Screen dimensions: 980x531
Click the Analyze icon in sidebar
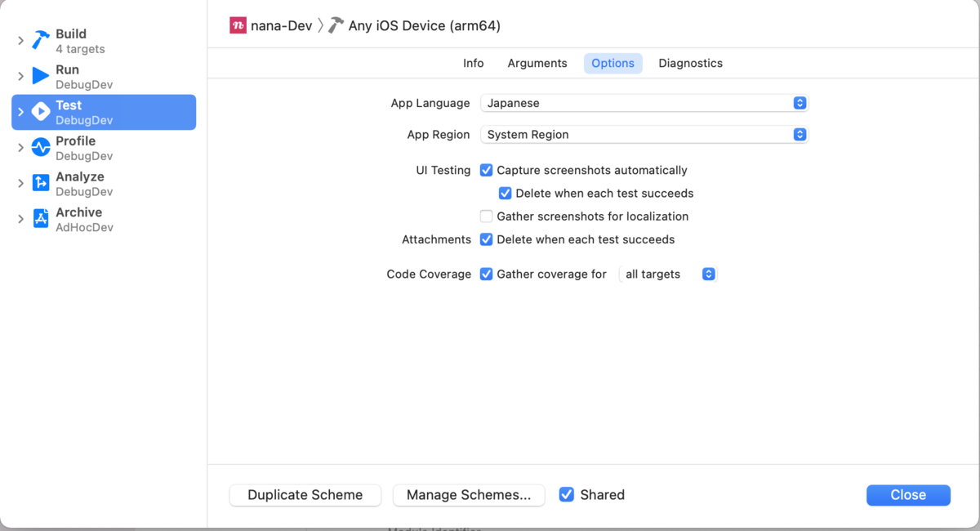(x=41, y=183)
